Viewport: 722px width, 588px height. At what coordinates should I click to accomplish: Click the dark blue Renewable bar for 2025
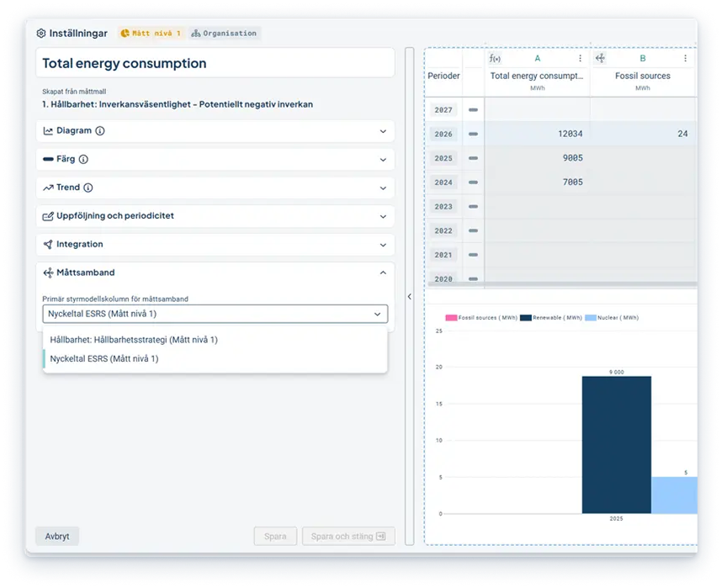tap(617, 445)
